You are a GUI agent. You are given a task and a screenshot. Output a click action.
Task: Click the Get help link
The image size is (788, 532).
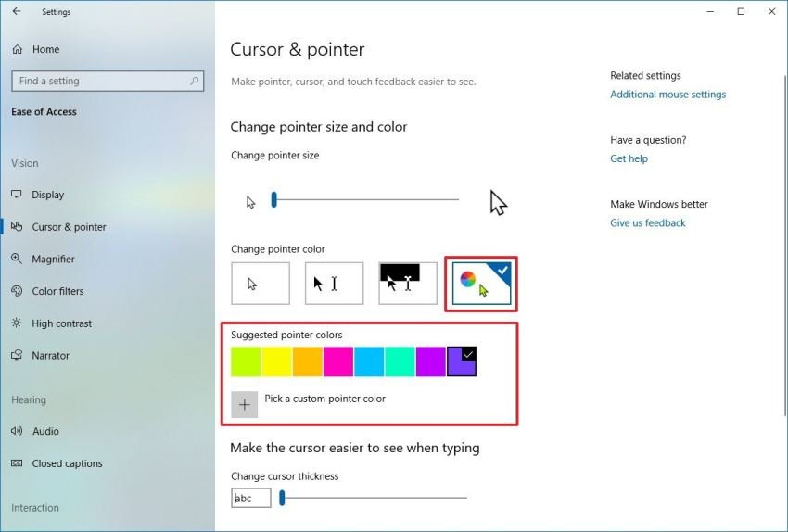[x=629, y=158]
